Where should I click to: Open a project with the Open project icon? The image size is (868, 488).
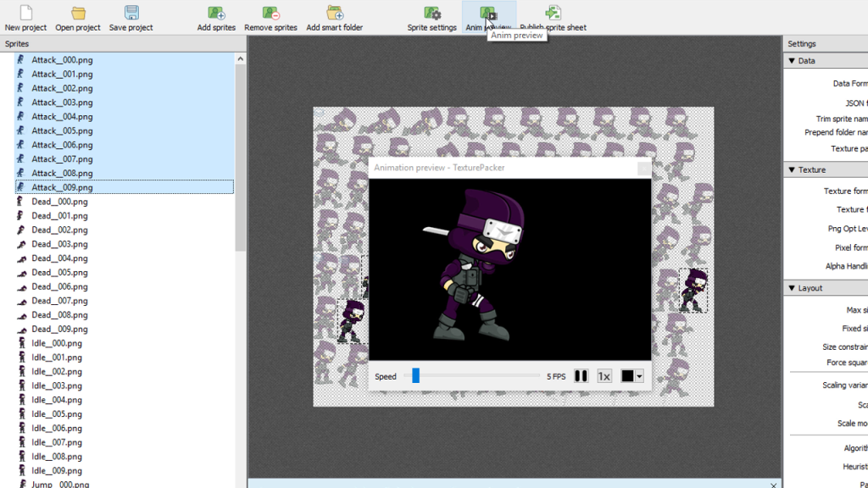point(78,13)
